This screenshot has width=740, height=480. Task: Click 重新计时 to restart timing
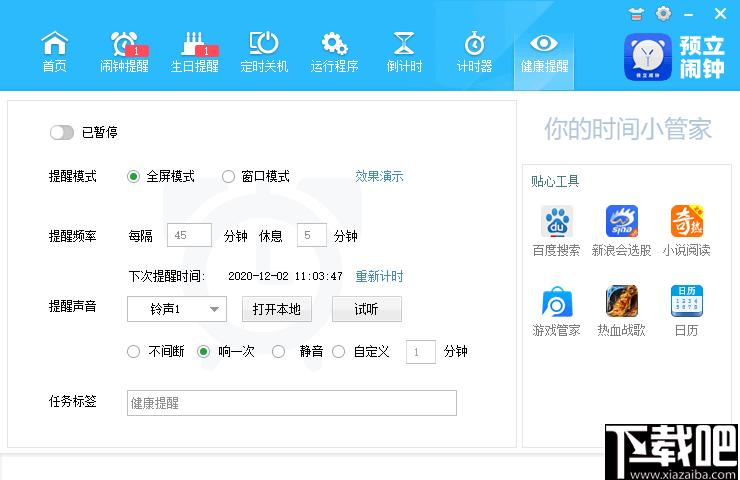[x=379, y=276]
